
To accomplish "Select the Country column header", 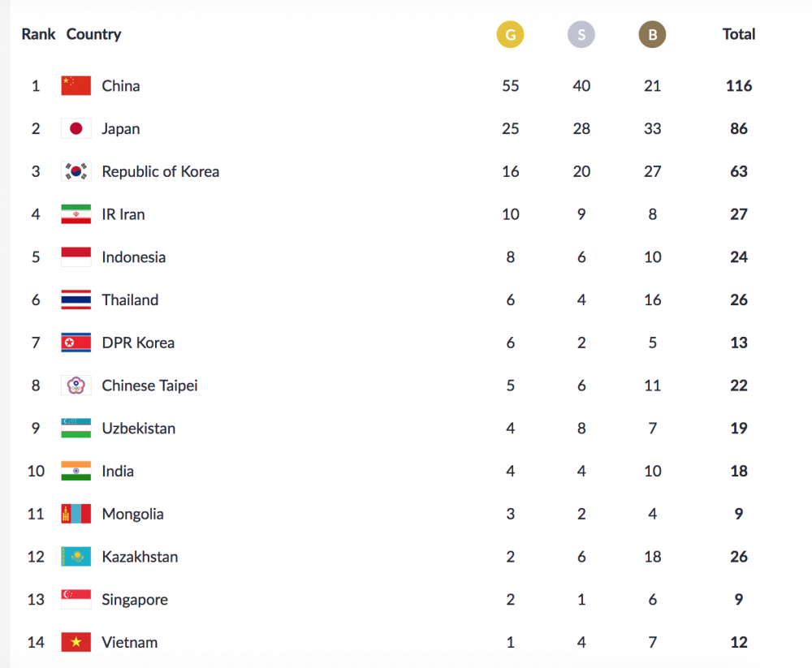I will click(x=93, y=34).
